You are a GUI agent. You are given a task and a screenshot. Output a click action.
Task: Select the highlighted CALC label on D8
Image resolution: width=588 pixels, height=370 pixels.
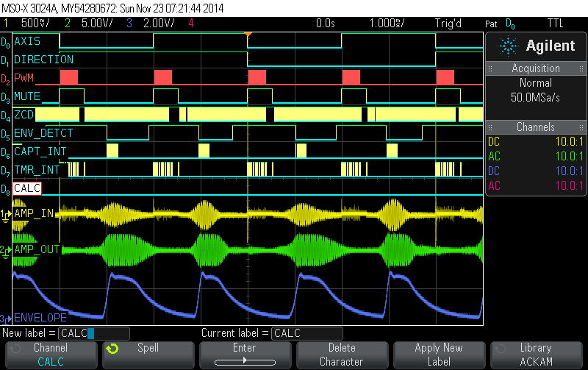[27, 188]
